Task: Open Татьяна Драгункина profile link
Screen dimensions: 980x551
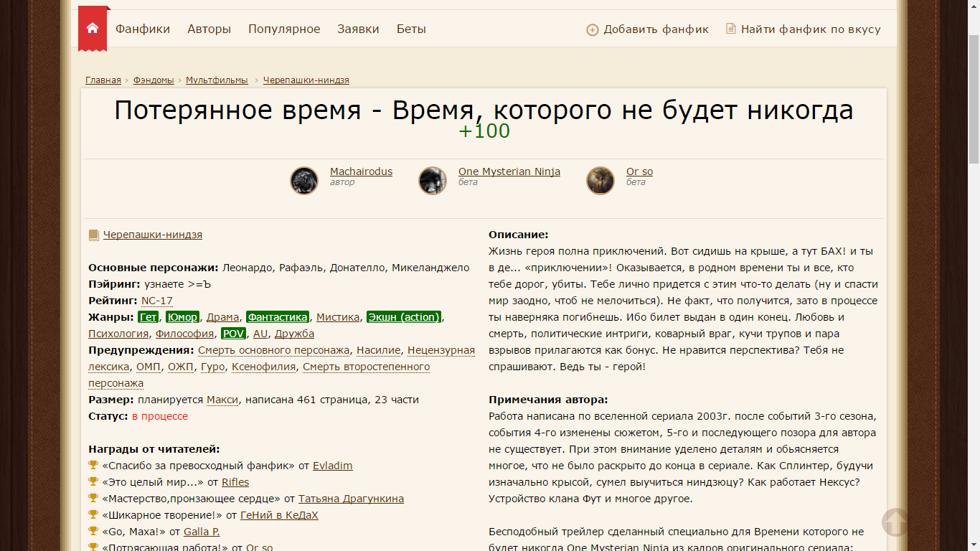Action: pos(351,499)
